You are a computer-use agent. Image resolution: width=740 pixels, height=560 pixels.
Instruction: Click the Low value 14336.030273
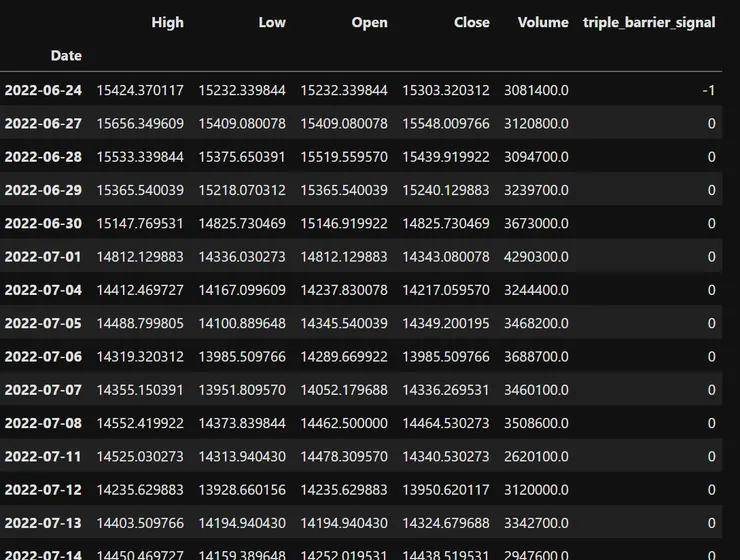click(x=242, y=257)
